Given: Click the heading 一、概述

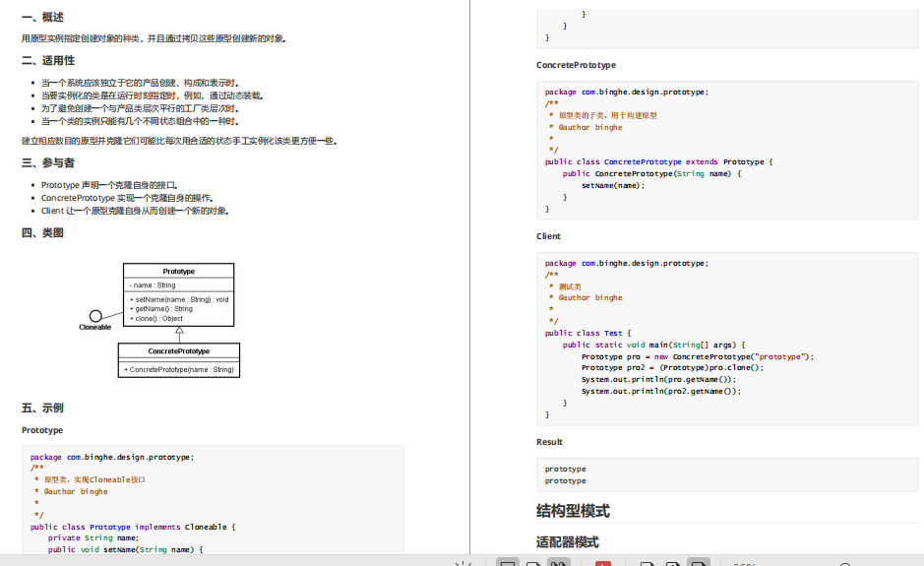Looking at the screenshot, I should [x=42, y=17].
